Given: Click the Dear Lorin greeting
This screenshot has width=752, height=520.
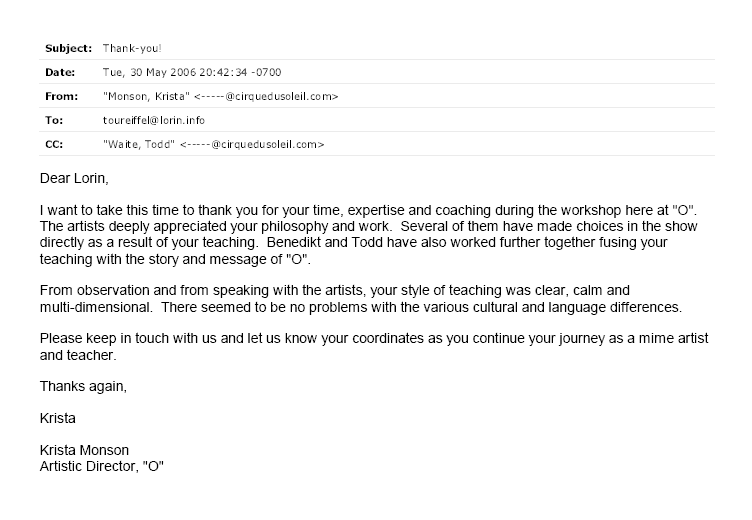Looking at the screenshot, I should coord(74,178).
